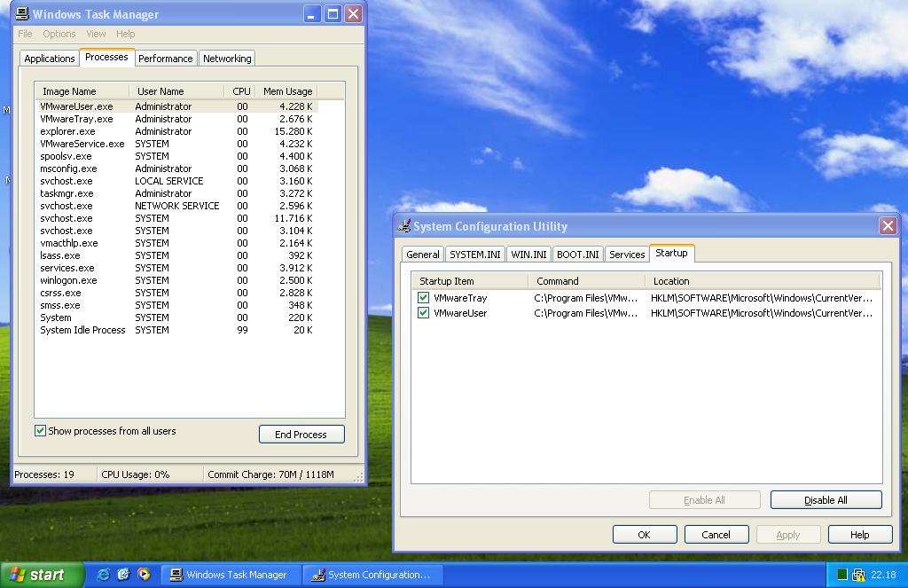
Task: Select svchost.exe run by LOCAL SERVICE
Action: [177, 181]
